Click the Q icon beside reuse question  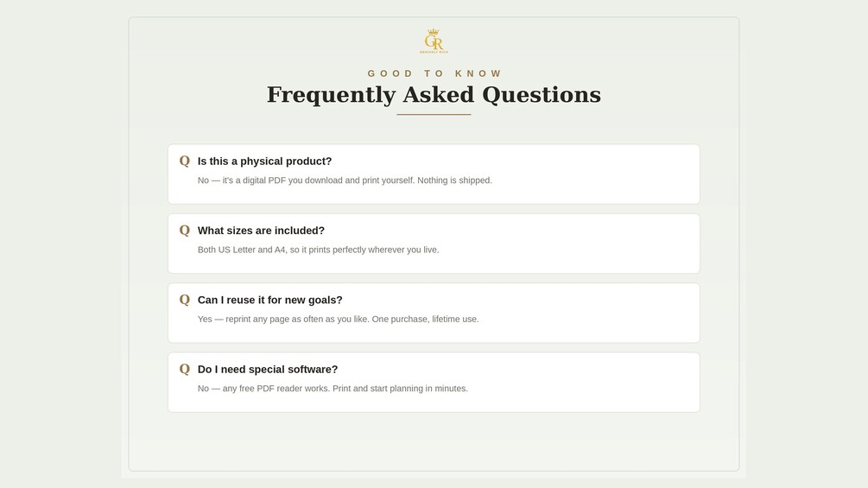pyautogui.click(x=184, y=300)
